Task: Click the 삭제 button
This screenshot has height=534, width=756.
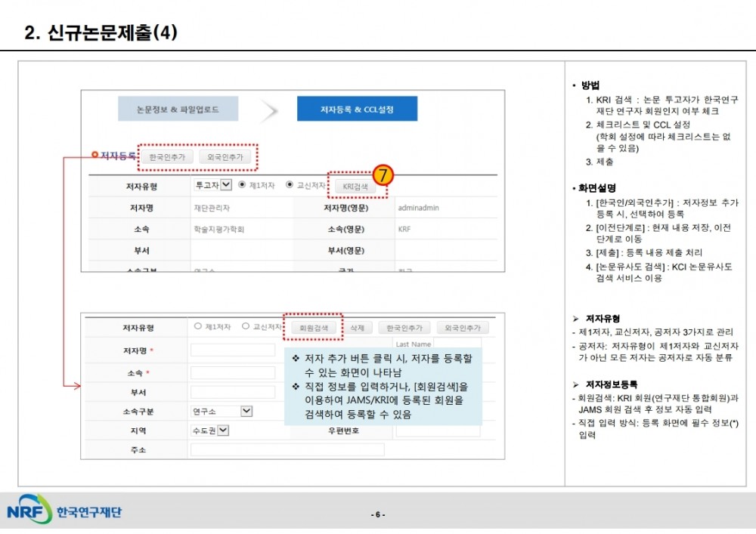Action: pyautogui.click(x=358, y=328)
